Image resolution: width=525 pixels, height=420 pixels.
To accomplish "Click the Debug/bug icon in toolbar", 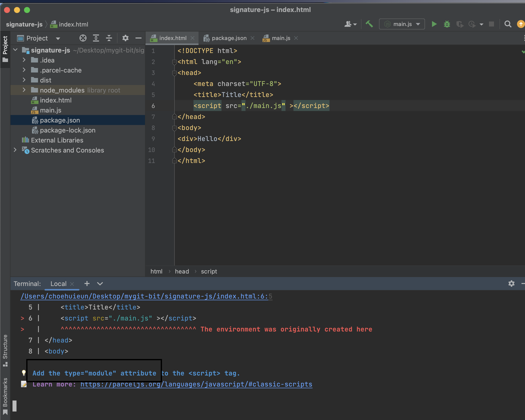I will (447, 24).
